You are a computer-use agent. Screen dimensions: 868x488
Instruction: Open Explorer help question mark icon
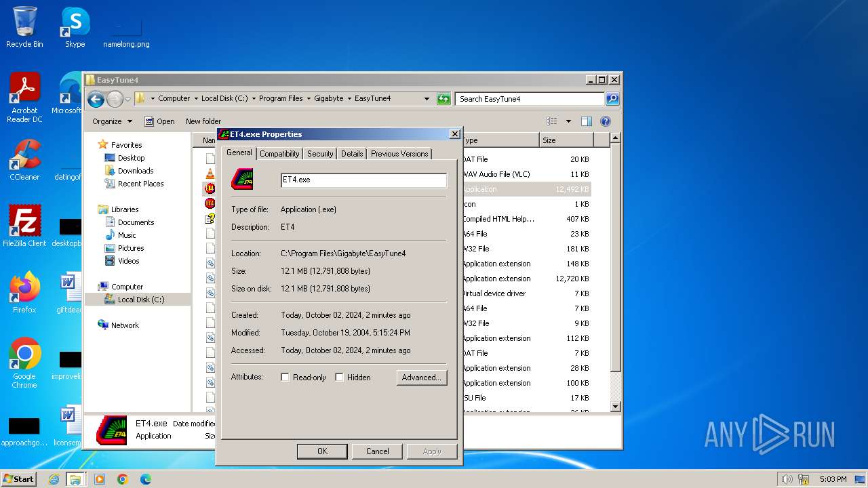pyautogui.click(x=606, y=121)
